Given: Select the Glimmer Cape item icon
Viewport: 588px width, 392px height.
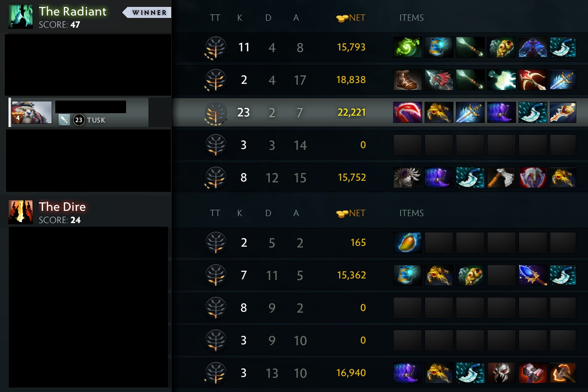Looking at the screenshot, I should click(x=532, y=47).
